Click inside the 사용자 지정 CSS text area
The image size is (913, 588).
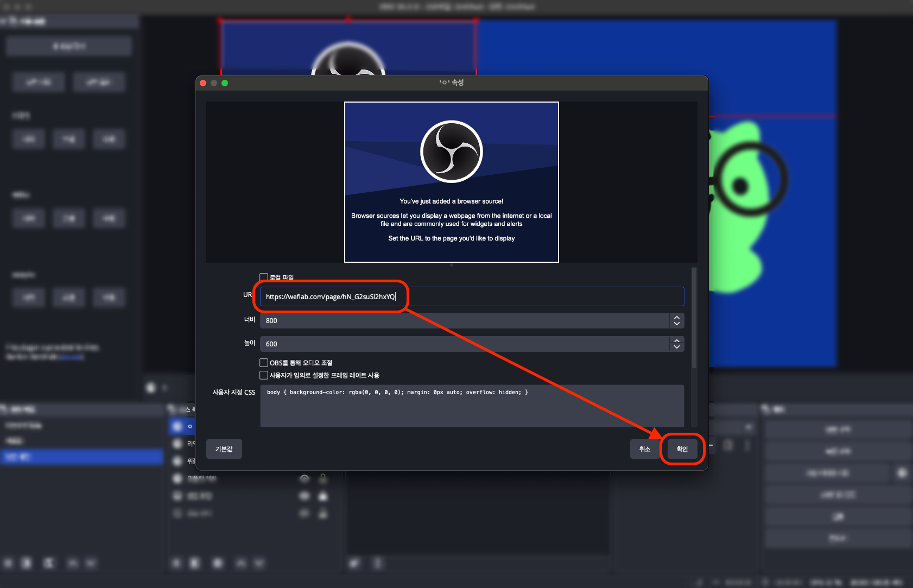(x=472, y=406)
